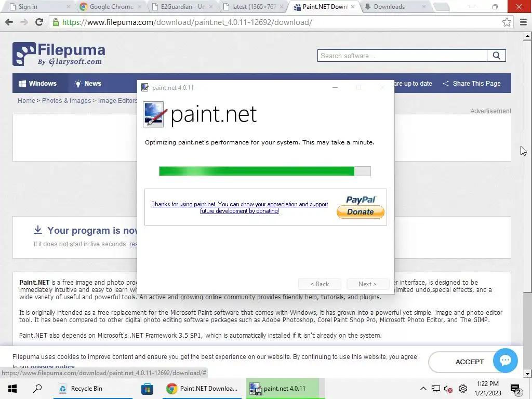Click the Chrome back arrow

(9, 22)
